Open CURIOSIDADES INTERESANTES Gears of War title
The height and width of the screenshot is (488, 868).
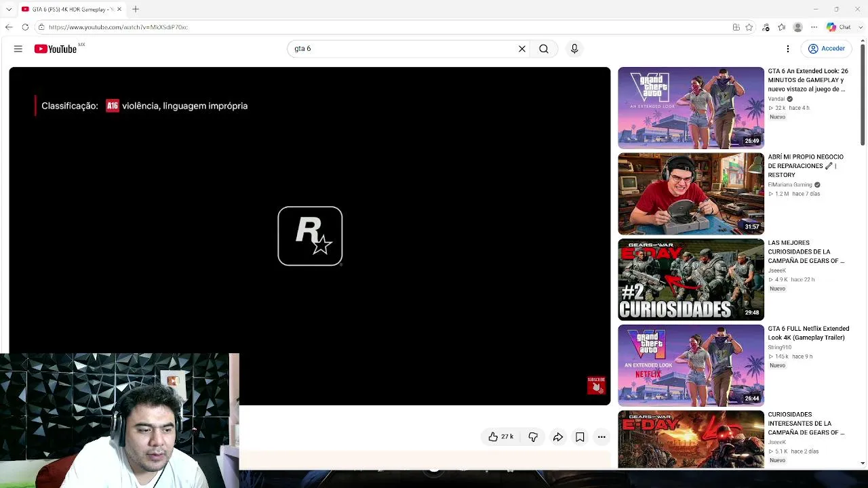click(806, 423)
